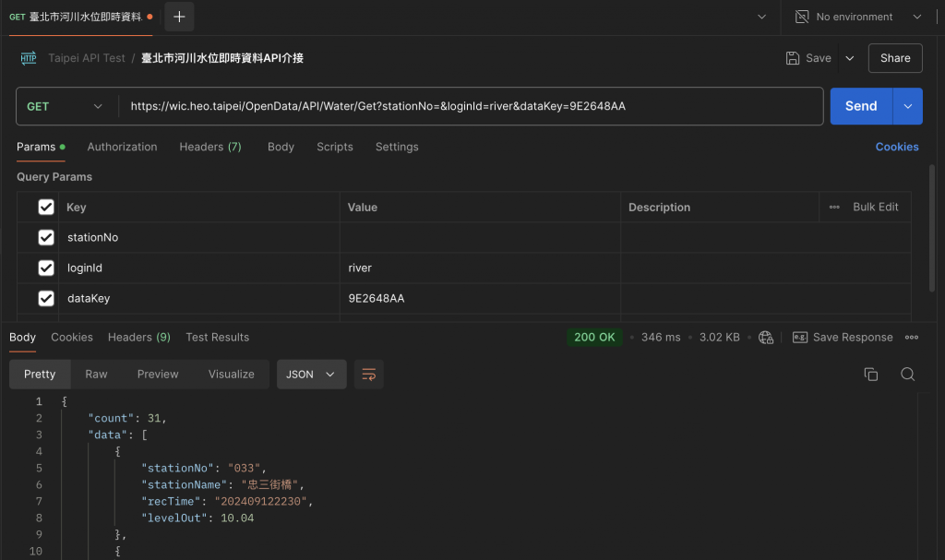Select the Pretty view mode
Image resolution: width=945 pixels, height=560 pixels.
tap(40, 375)
